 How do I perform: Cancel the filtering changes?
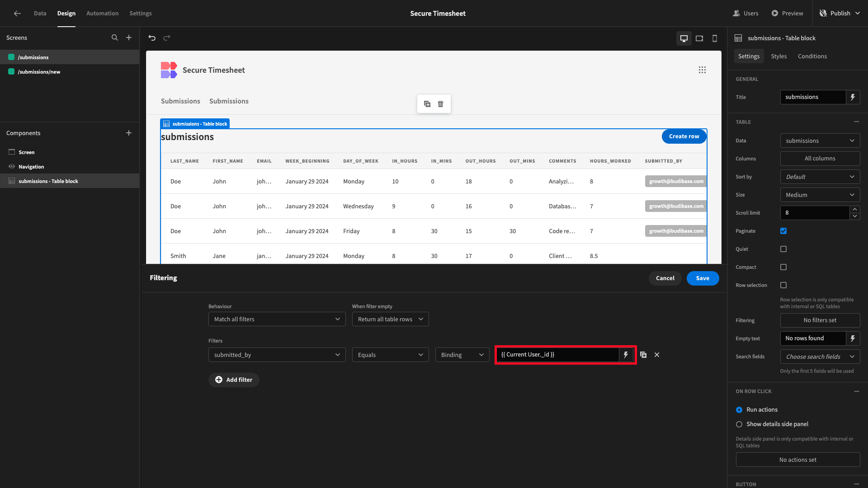tap(665, 278)
